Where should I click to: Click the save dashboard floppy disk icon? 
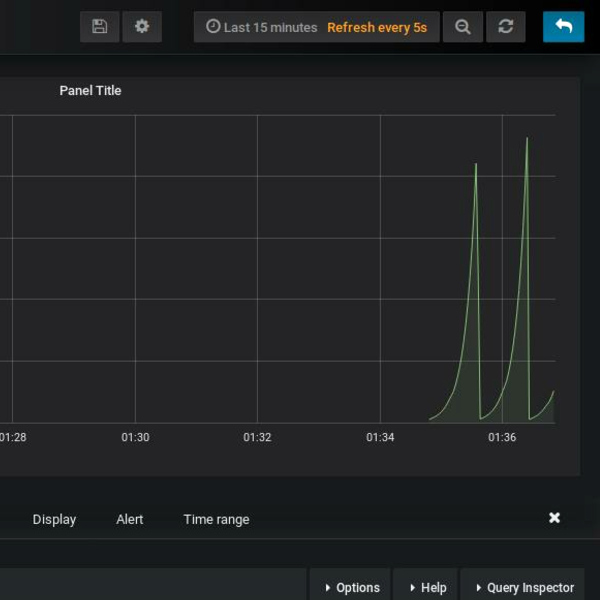[x=99, y=27]
